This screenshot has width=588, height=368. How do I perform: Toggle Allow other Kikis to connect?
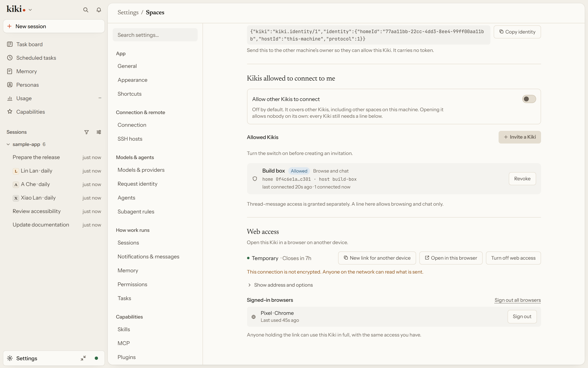pos(529,99)
